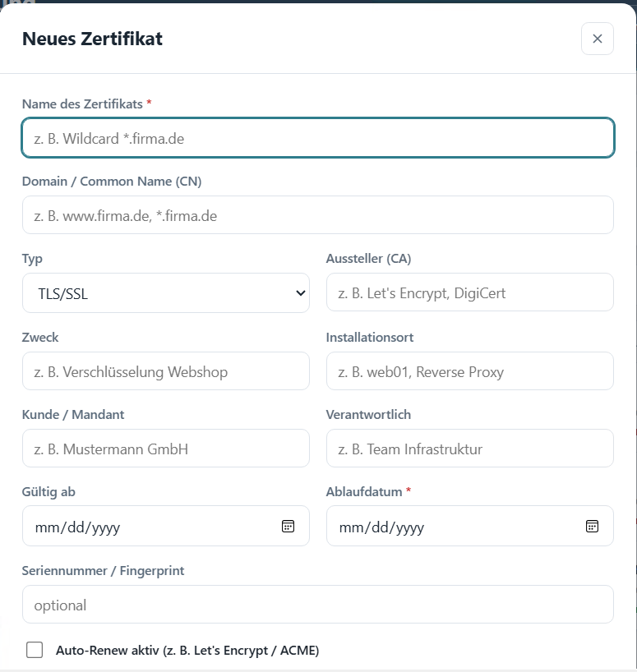Select the month segment of Ablaufdatum

(353, 527)
